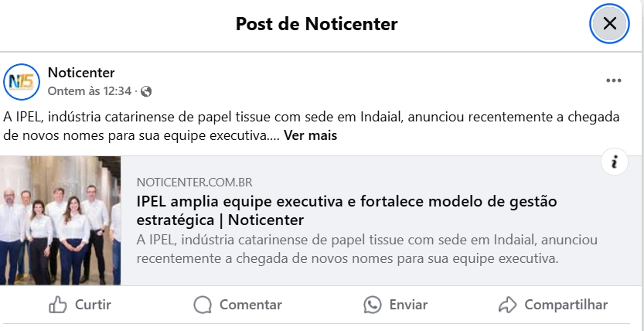Open the IPEL team photo thumbnail
644x331 pixels.
(60, 220)
